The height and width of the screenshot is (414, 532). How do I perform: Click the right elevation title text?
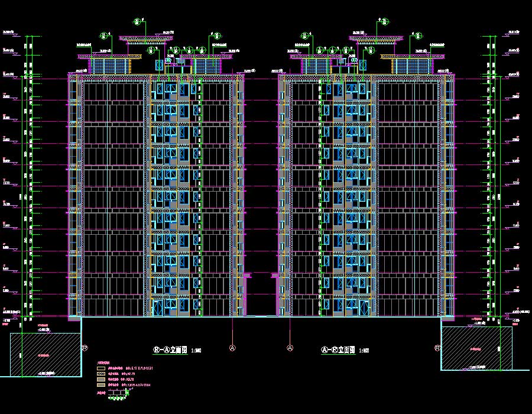coord(337,350)
